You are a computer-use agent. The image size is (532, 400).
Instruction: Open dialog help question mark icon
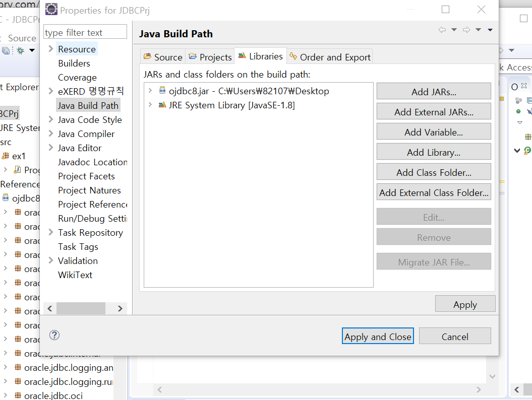(54, 335)
